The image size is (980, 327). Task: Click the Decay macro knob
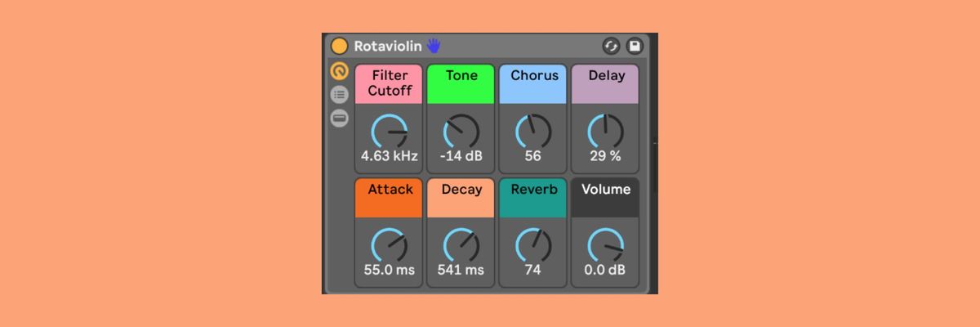coord(461,244)
